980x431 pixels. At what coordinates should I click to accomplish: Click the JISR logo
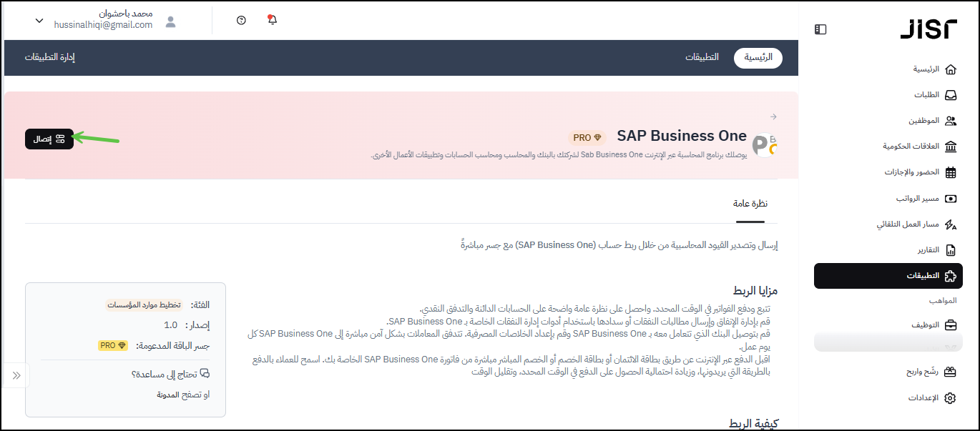[928, 29]
